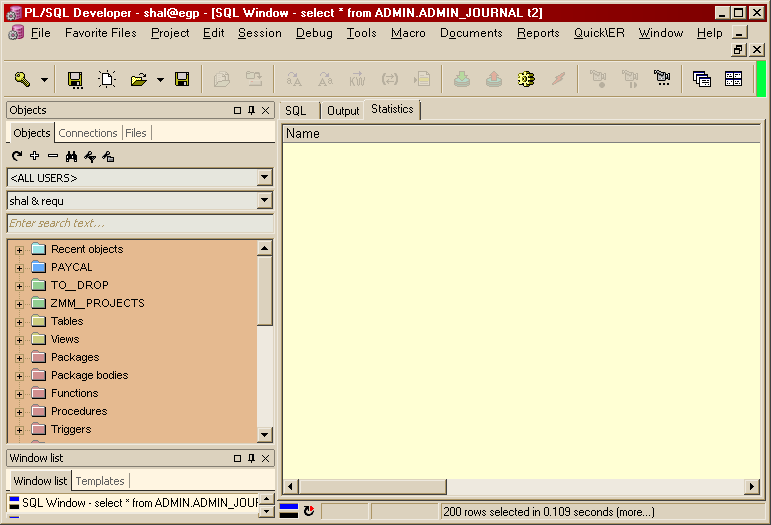Open the Reports menu
The height and width of the screenshot is (525, 771).
(538, 33)
